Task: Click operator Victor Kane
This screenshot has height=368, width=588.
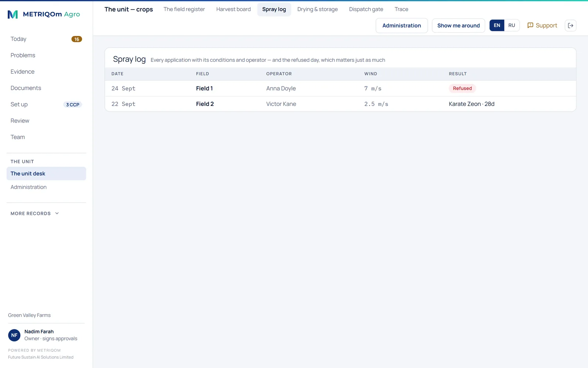Action: [x=281, y=104]
